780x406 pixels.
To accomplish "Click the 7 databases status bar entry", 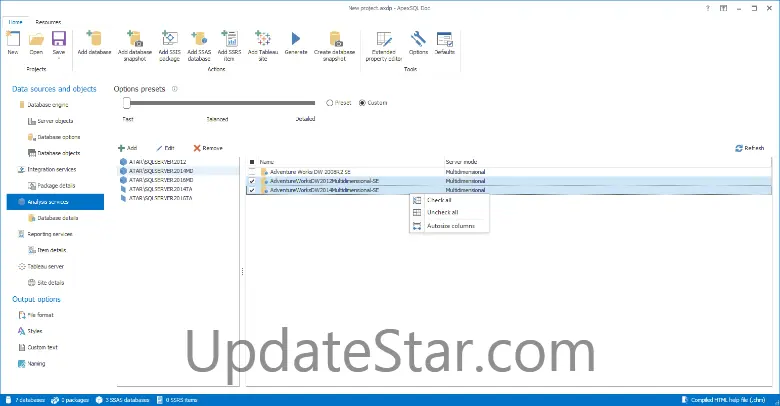I will 25,400.
